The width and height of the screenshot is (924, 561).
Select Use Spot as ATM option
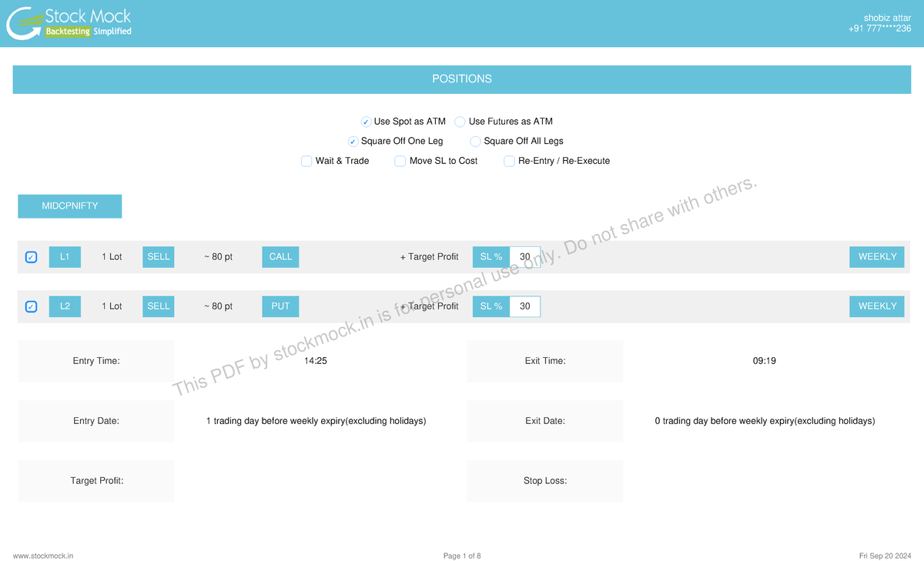click(367, 122)
